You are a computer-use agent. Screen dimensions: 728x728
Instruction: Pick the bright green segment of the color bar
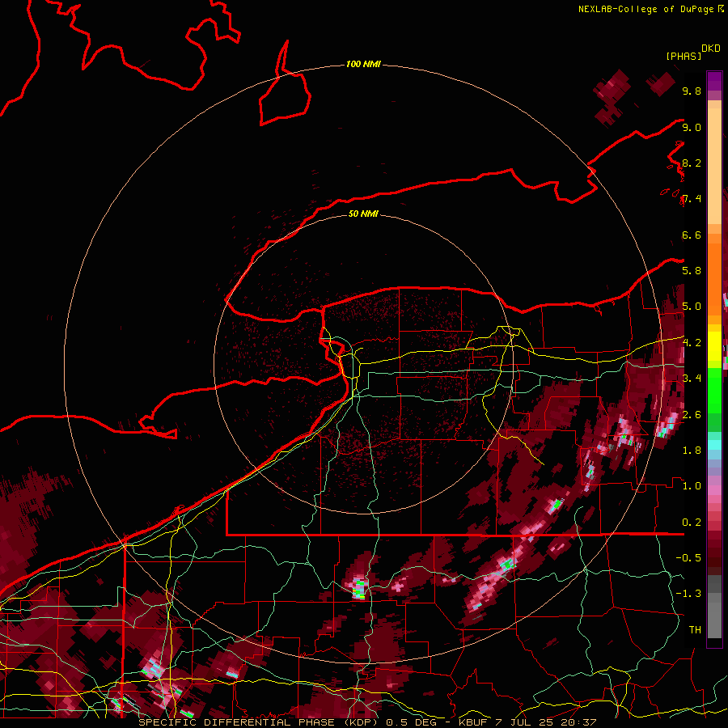tap(714, 389)
